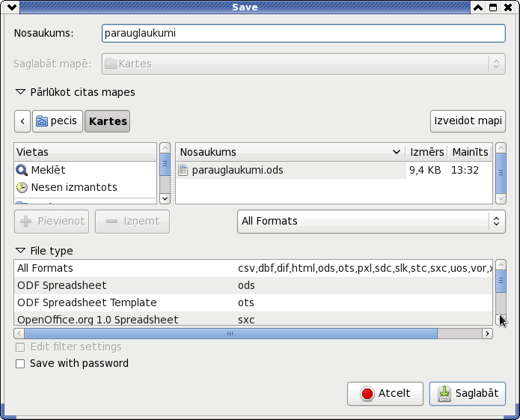The height and width of the screenshot is (420, 520).
Task: Click the Vietas header
Action: click(x=85, y=152)
